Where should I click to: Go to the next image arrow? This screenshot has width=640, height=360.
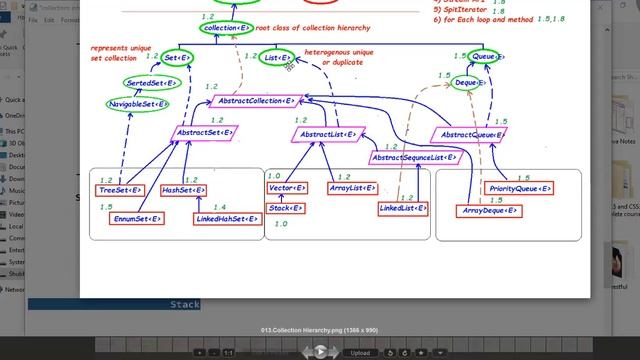(x=333, y=352)
